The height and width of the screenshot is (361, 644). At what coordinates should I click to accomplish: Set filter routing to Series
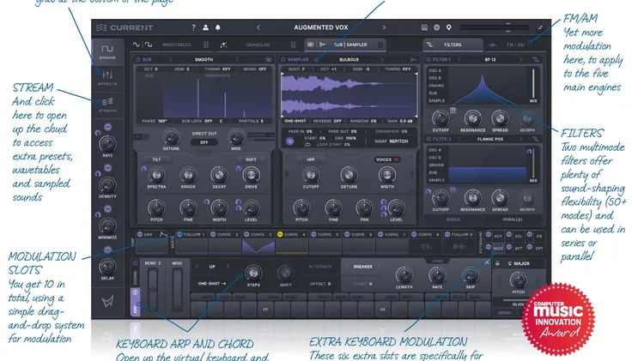pos(453,220)
